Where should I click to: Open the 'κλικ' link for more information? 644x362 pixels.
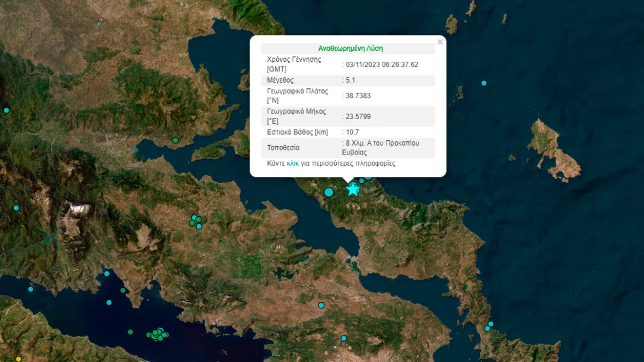click(292, 163)
